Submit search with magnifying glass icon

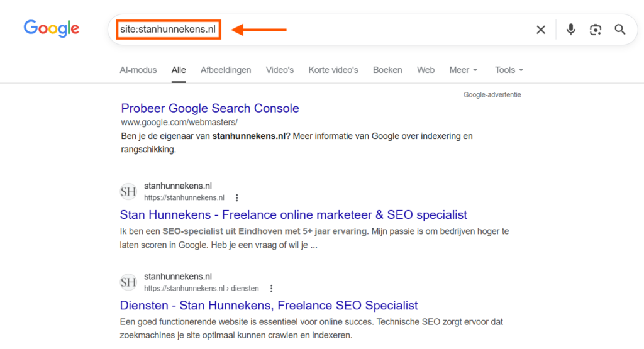(x=619, y=29)
